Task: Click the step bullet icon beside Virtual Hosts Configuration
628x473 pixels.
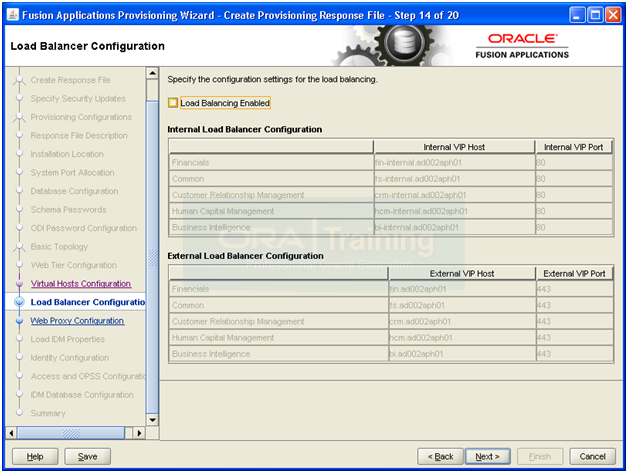Action: 19,284
